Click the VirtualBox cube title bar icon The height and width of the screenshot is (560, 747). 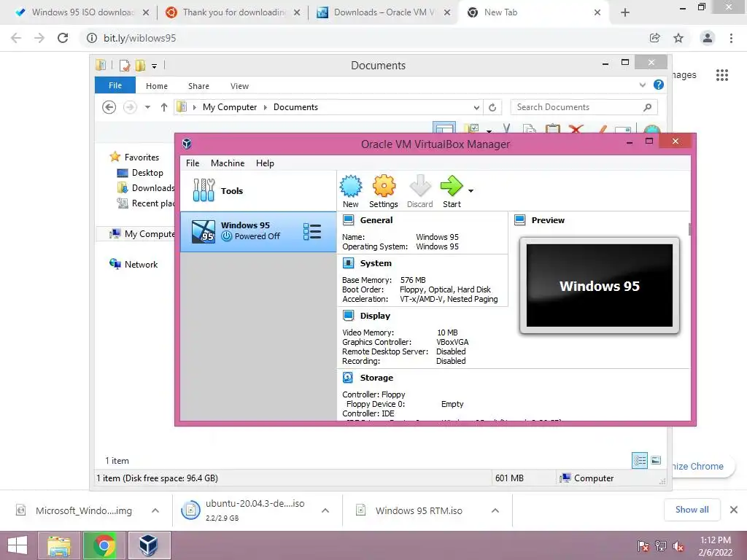coord(187,144)
